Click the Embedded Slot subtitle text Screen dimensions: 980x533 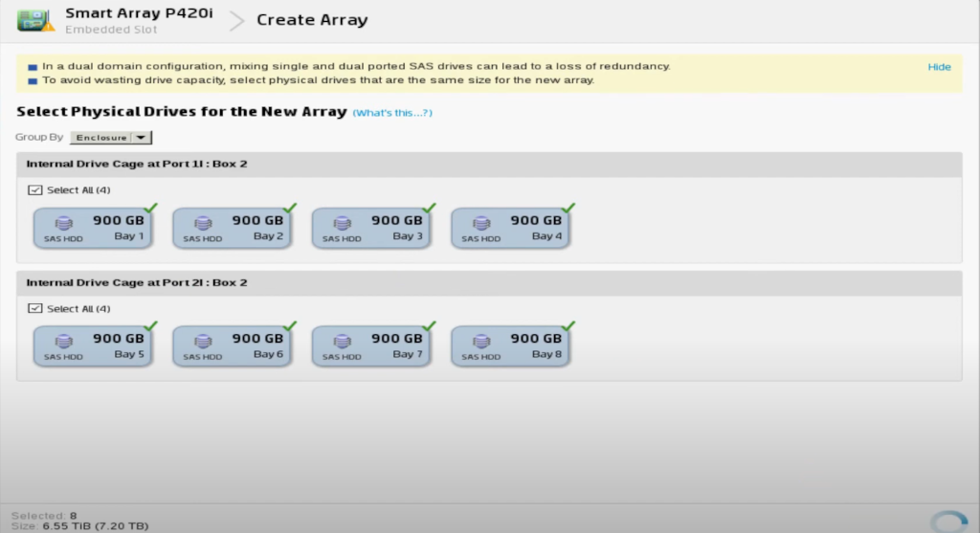click(x=111, y=30)
